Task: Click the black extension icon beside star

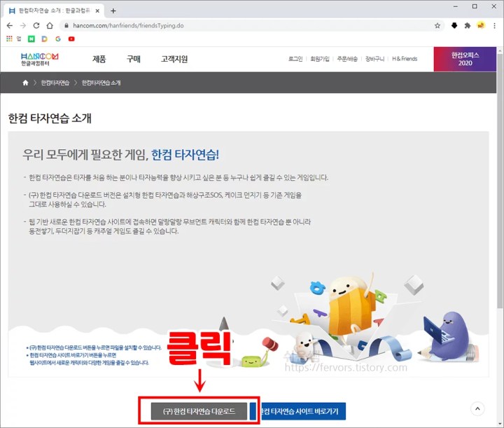Action: pyautogui.click(x=454, y=25)
